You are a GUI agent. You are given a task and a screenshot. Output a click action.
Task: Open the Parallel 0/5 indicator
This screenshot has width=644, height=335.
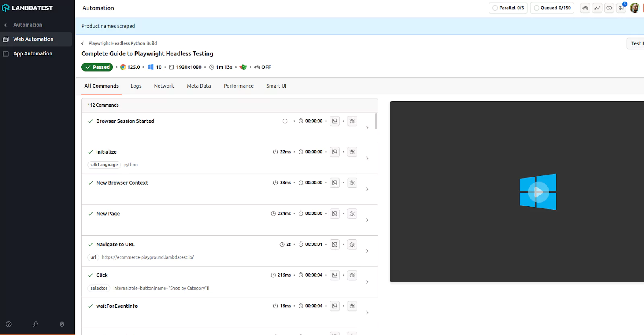click(508, 8)
